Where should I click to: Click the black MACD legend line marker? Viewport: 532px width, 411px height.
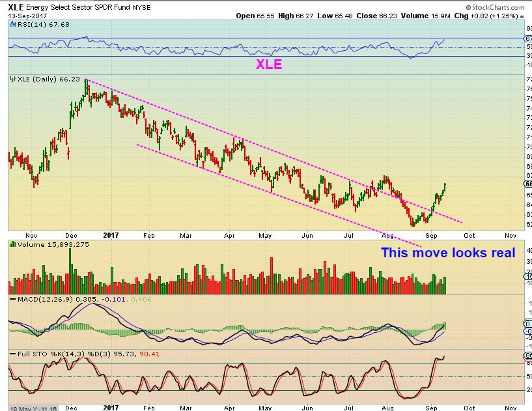[x=13, y=300]
